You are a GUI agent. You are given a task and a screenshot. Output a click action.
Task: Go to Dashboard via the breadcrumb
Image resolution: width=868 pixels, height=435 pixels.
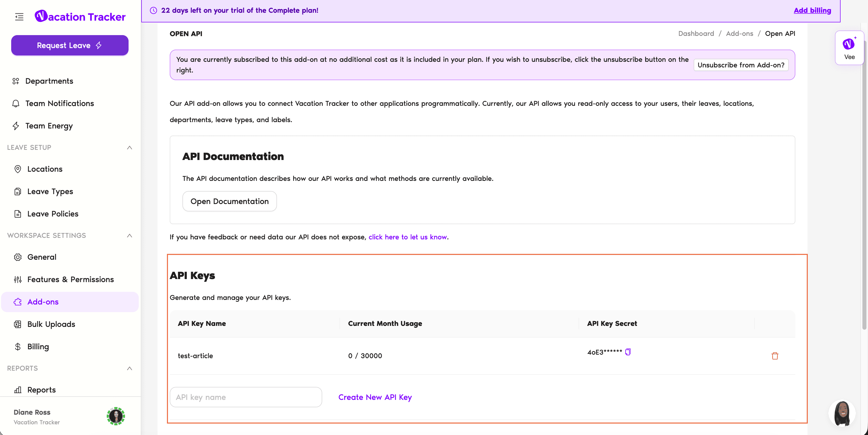[696, 33]
